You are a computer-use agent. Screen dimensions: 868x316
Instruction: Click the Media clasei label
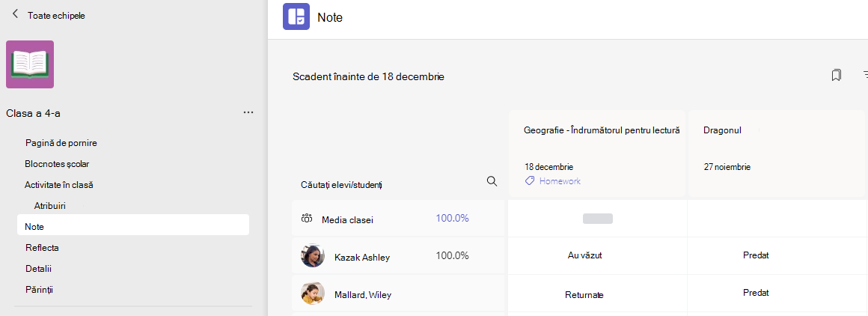(x=347, y=219)
